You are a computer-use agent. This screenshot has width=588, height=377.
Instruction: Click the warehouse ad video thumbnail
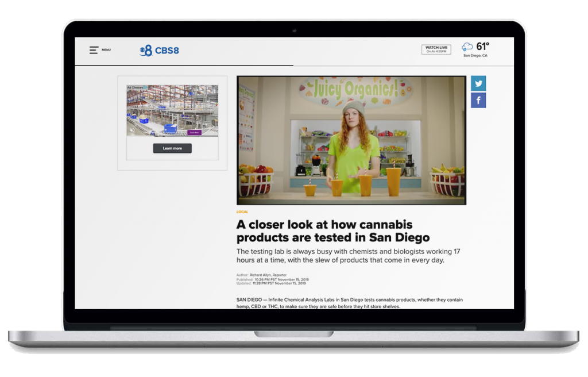[x=172, y=110]
